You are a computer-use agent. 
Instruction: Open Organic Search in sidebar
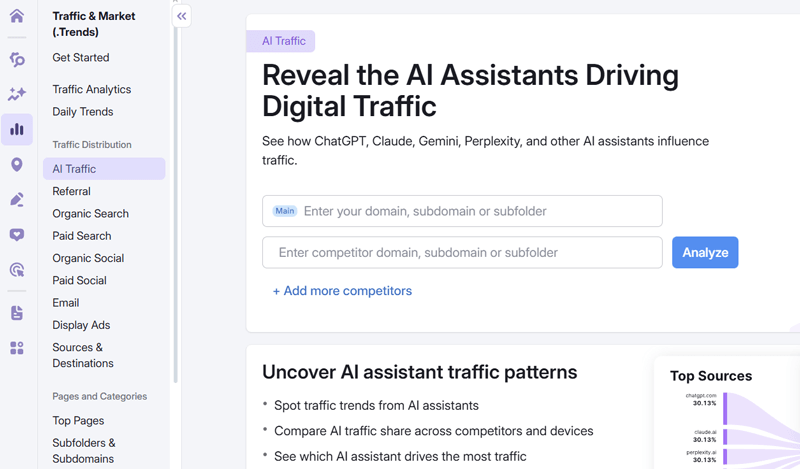click(90, 214)
